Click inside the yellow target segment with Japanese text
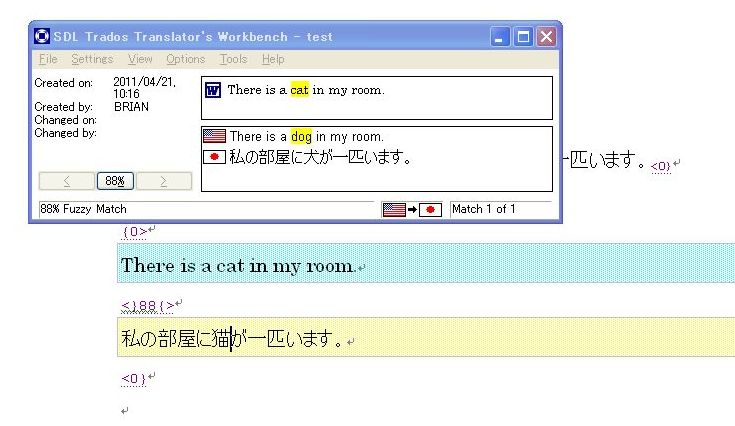 tap(426, 337)
